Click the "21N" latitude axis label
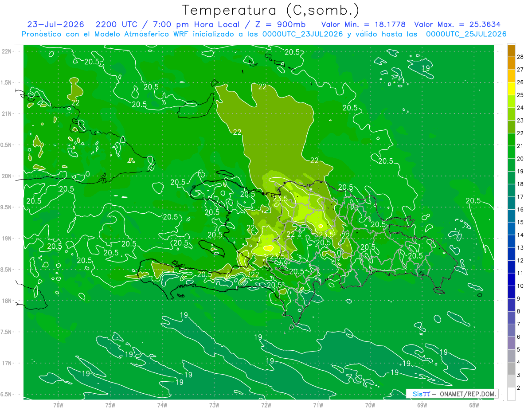532x411 pixels. coord(7,114)
